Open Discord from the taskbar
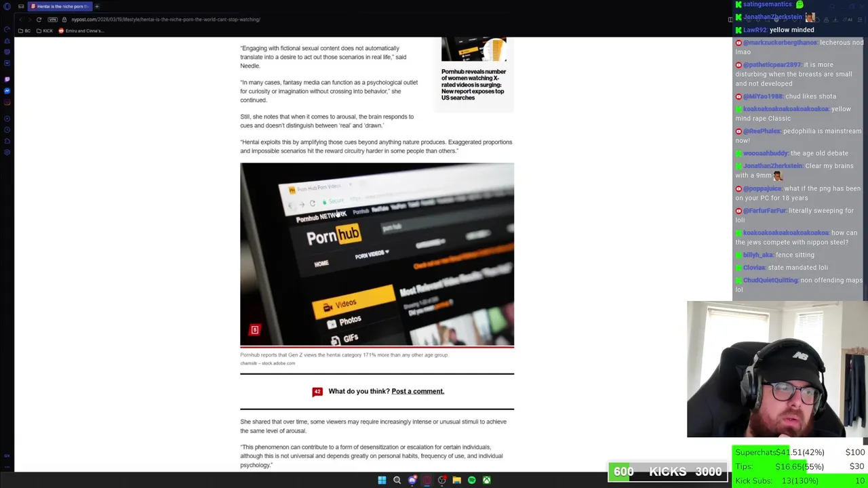Screen dimensions: 868x488 point(412,480)
